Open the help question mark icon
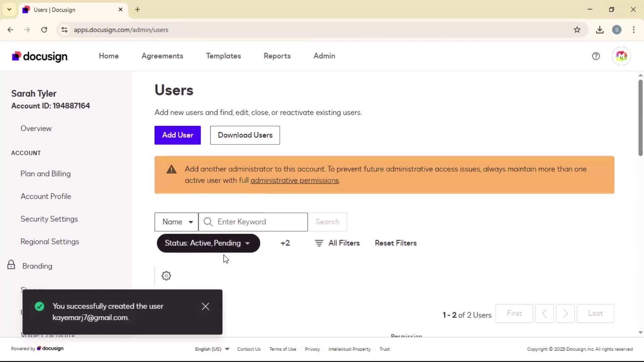Viewport: 644px width, 362px height. click(596, 56)
